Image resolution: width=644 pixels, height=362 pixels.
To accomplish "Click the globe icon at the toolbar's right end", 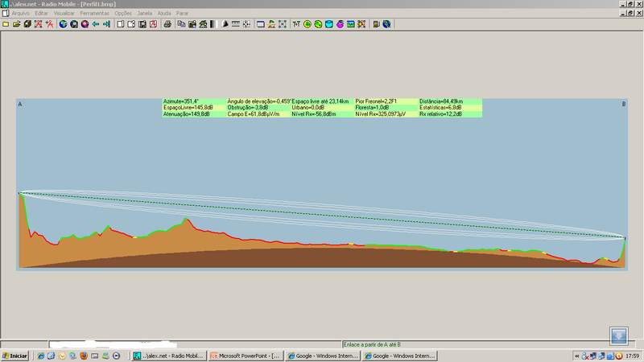I will pyautogui.click(x=387, y=24).
